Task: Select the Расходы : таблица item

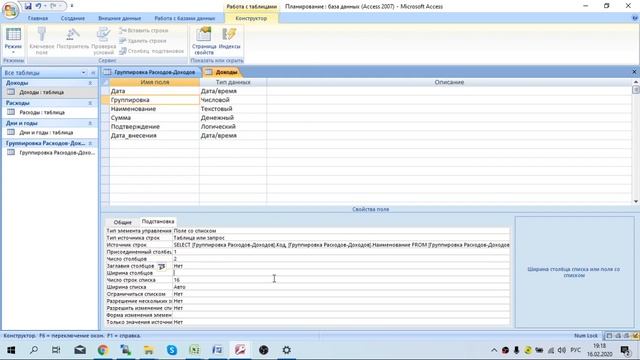Action: 42,112
